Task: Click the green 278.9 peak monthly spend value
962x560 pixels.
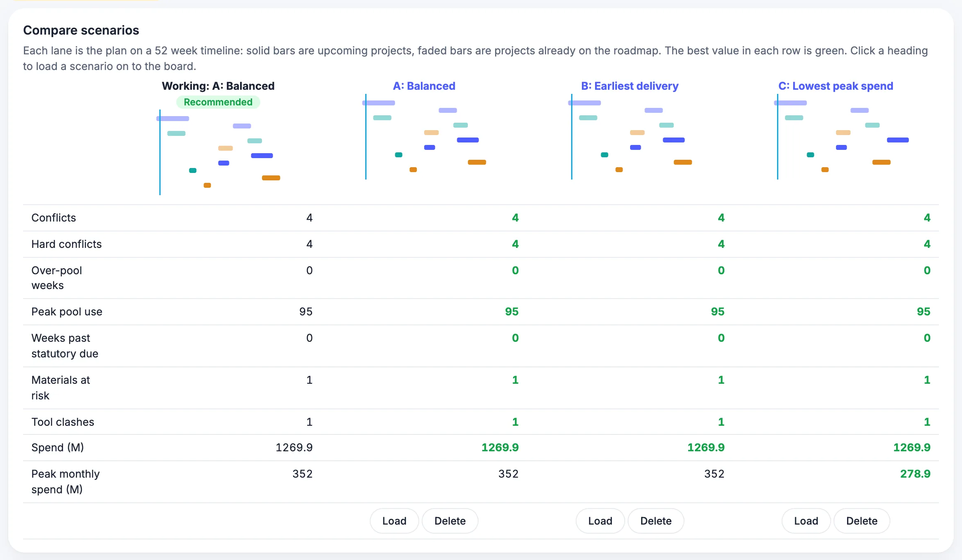Action: [x=915, y=474]
